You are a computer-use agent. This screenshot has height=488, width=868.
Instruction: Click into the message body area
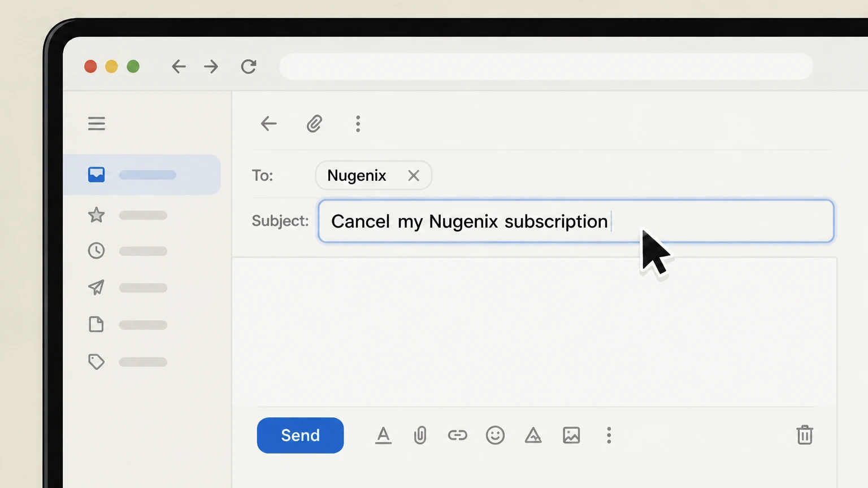tap(535, 332)
